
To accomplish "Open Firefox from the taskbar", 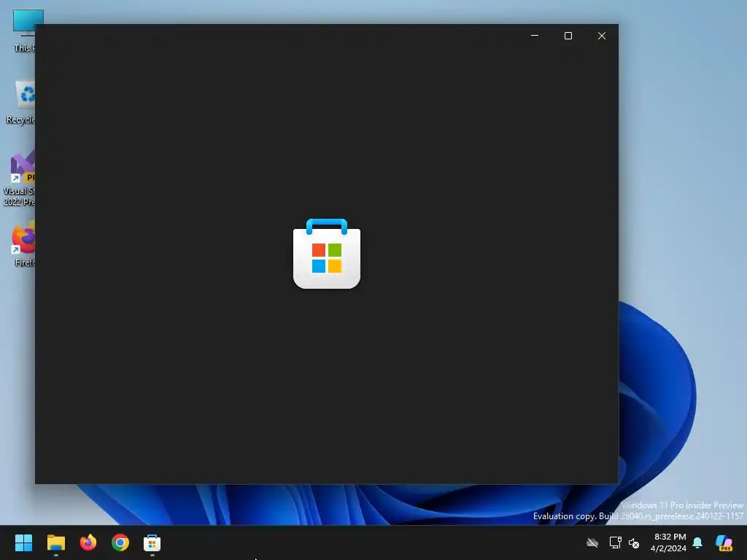I will 88,542.
